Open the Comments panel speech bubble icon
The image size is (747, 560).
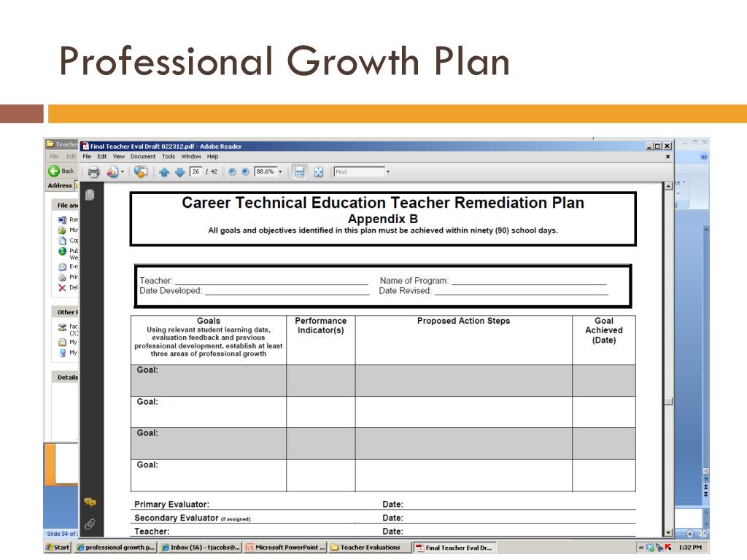[90, 502]
